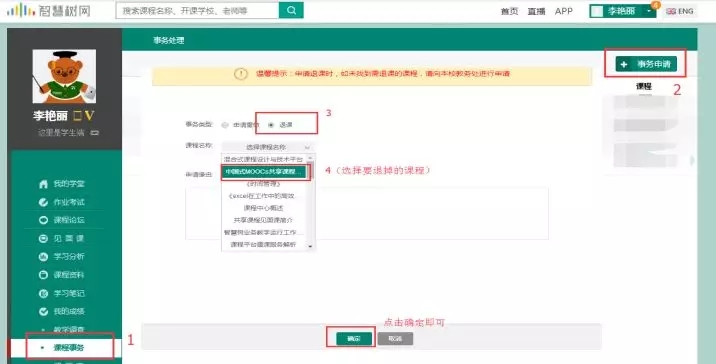Screen dimensions: 716x364
Task: Click the arrow at right of course panel
Action: 692,160
